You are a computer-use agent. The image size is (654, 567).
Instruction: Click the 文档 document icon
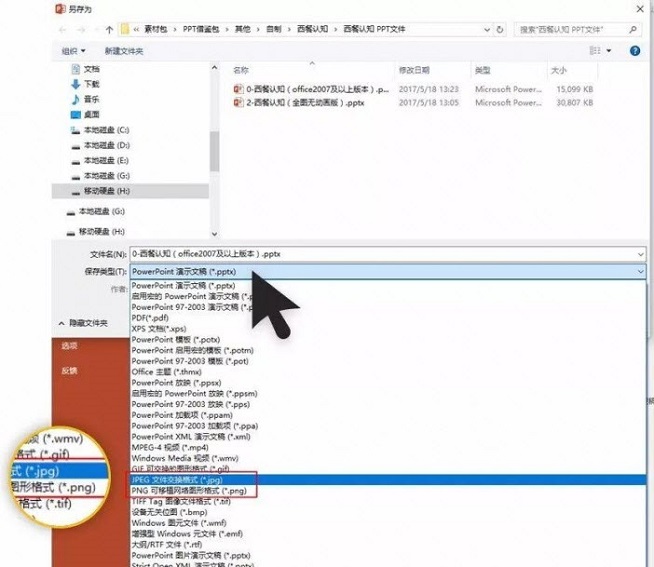tap(75, 69)
